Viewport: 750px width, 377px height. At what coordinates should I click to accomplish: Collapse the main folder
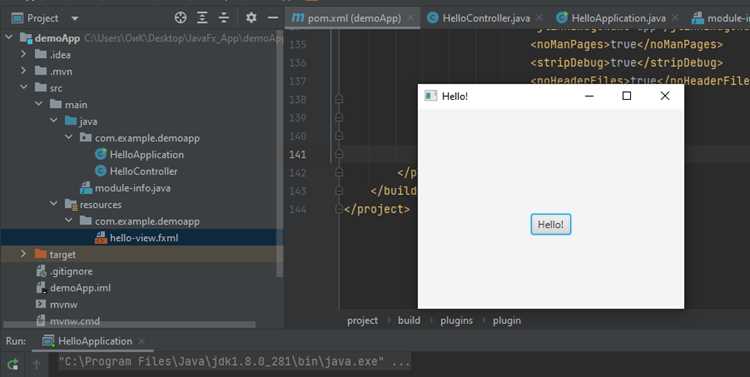[x=38, y=104]
